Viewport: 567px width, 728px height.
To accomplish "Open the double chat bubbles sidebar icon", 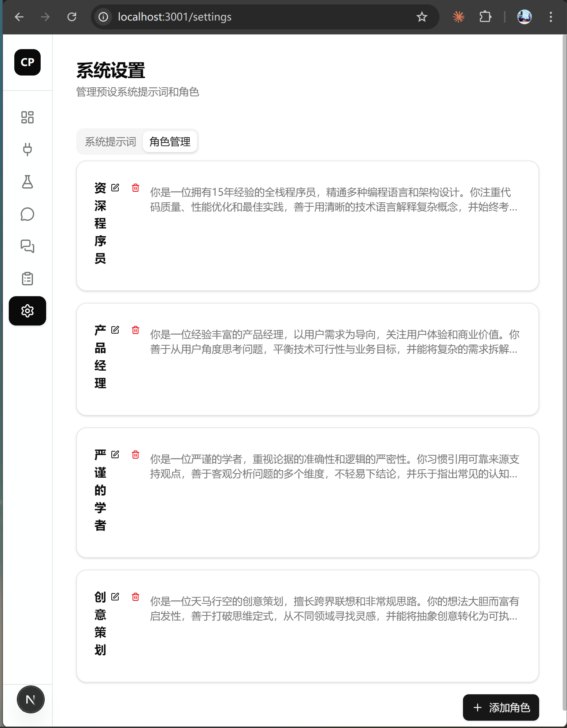I will point(27,246).
